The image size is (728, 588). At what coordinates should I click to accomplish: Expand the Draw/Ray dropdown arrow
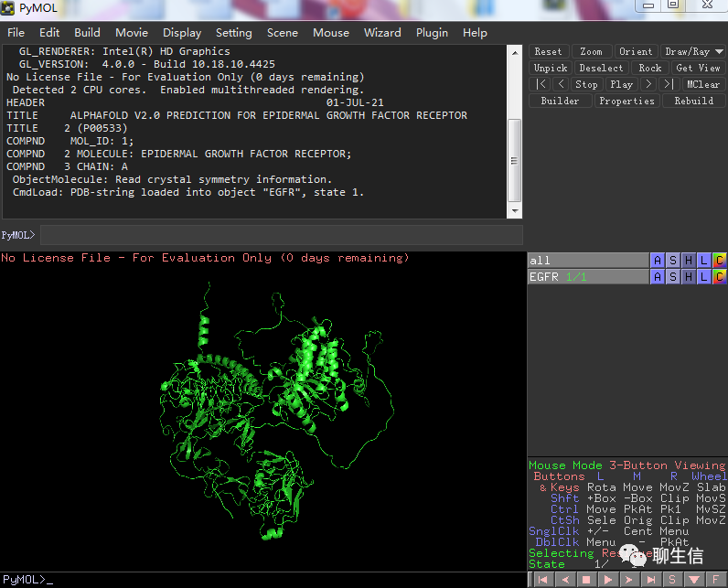click(719, 51)
